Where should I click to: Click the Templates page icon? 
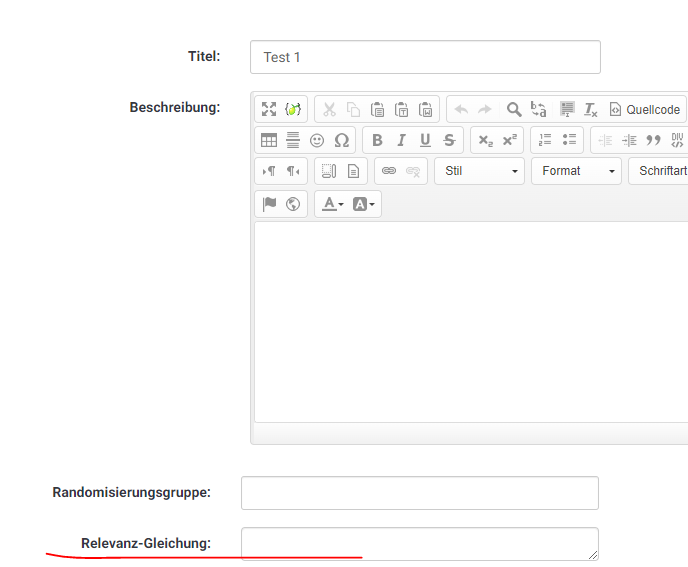click(353, 171)
